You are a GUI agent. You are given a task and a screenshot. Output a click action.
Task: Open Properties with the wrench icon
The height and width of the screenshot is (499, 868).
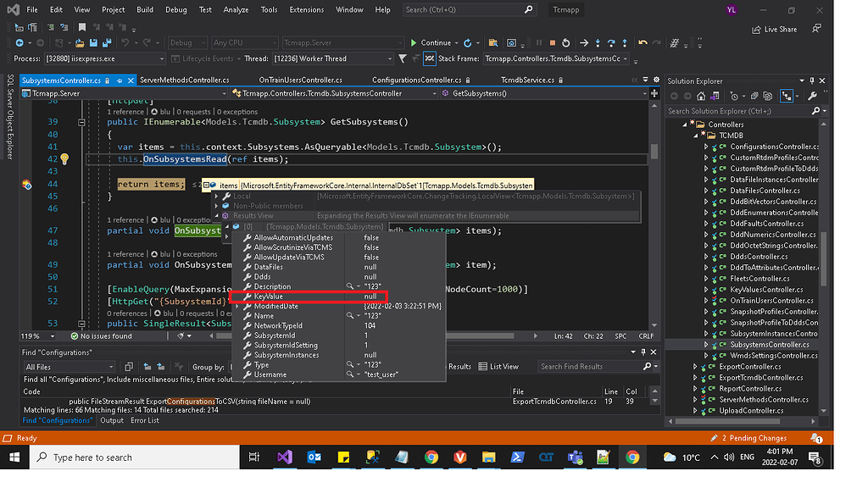[814, 96]
